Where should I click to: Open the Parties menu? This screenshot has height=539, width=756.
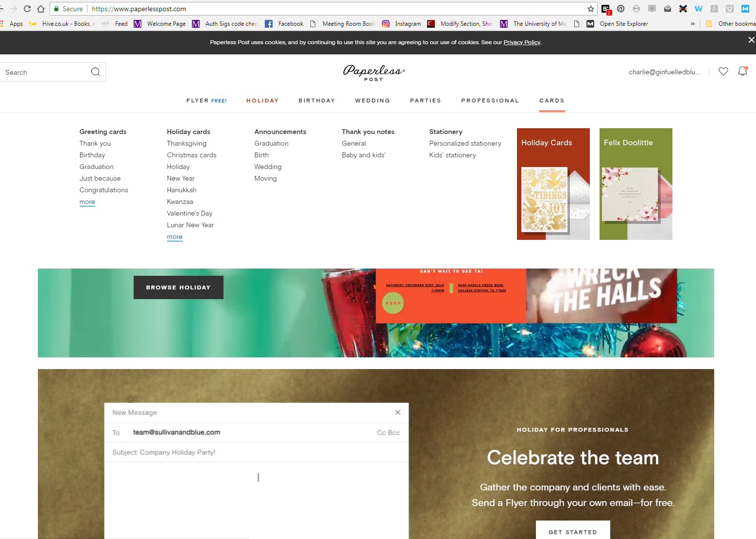tap(426, 101)
